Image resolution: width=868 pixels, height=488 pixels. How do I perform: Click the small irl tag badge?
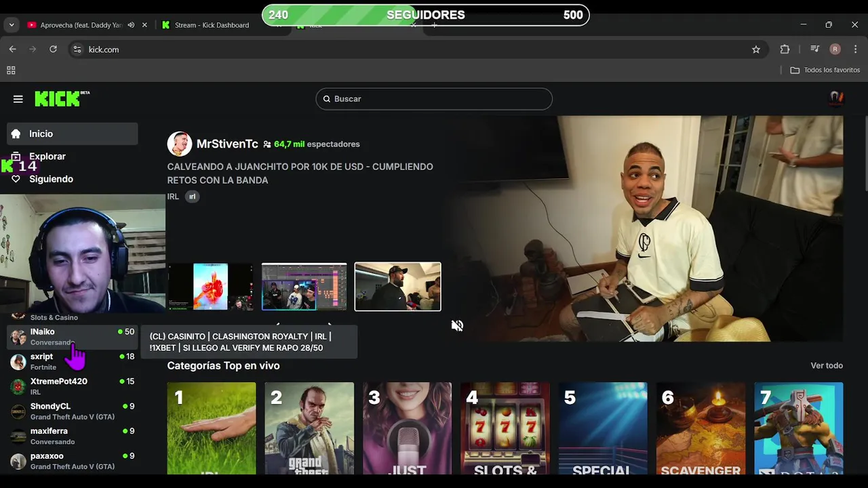tap(192, 197)
